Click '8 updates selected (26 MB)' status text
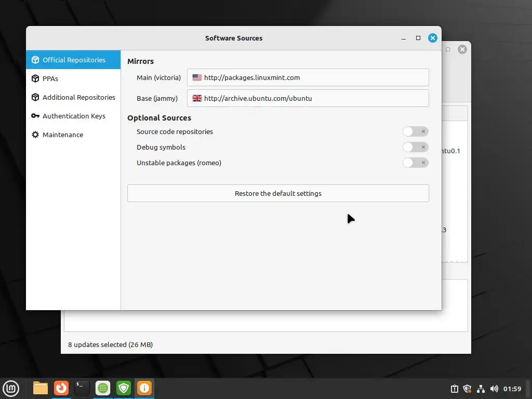The width and height of the screenshot is (532, 399). click(110, 345)
